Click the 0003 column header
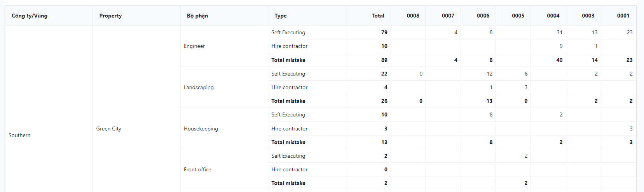 point(588,16)
